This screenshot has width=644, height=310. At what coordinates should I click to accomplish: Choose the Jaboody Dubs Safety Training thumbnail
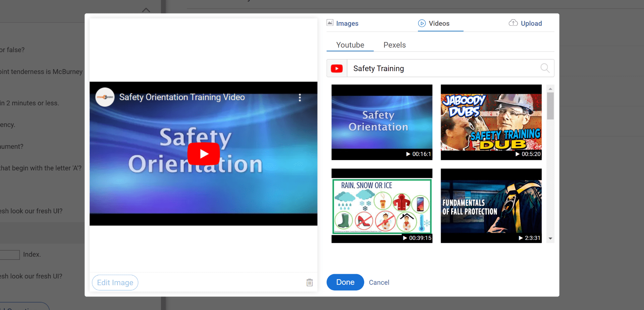click(491, 122)
